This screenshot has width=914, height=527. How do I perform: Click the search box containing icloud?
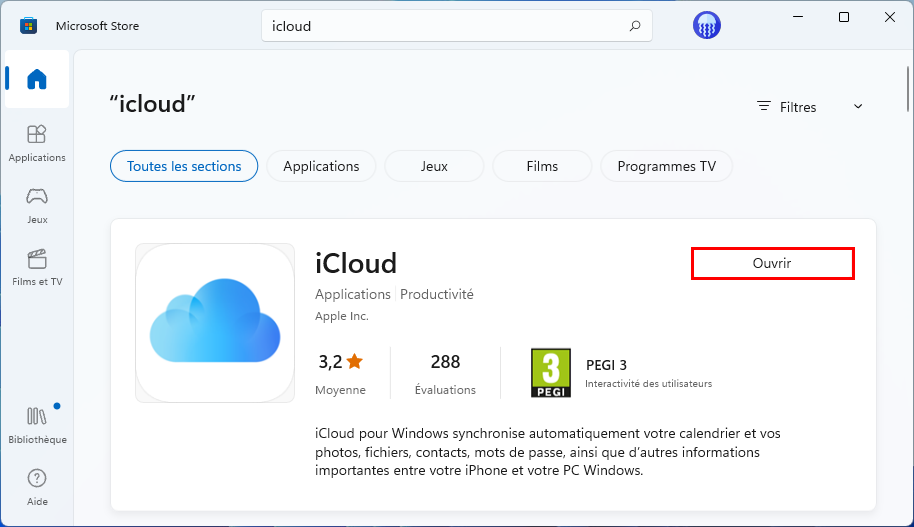456,26
